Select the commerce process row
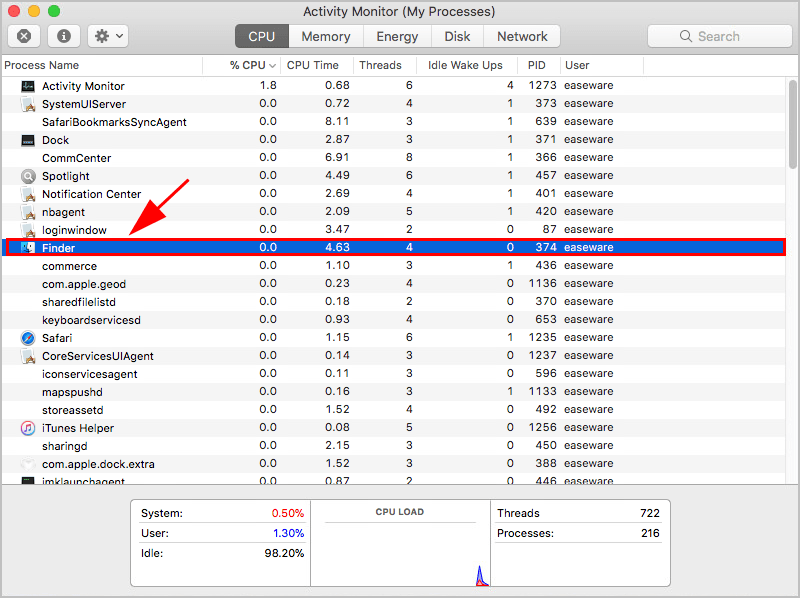This screenshot has height=598, width=800. point(394,266)
